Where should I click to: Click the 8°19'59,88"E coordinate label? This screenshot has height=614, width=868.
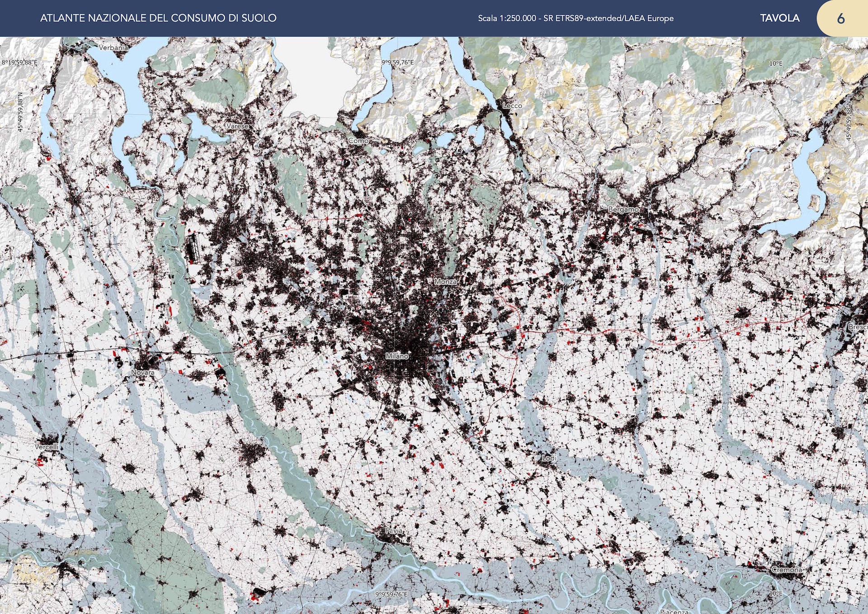pyautogui.click(x=19, y=62)
